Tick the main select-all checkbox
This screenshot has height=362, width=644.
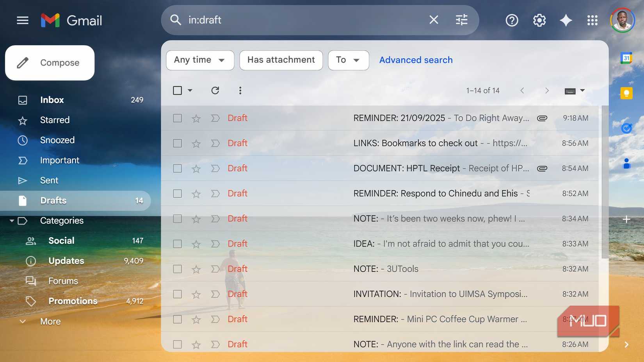[x=177, y=90]
